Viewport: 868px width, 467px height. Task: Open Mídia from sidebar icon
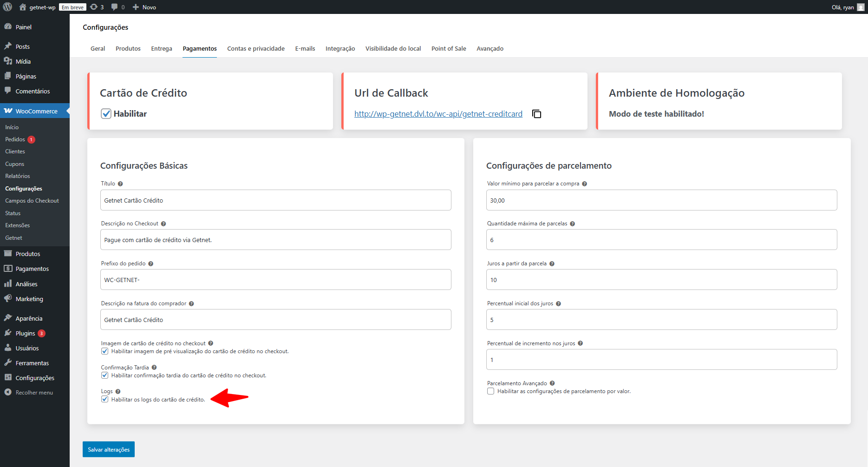pos(8,61)
